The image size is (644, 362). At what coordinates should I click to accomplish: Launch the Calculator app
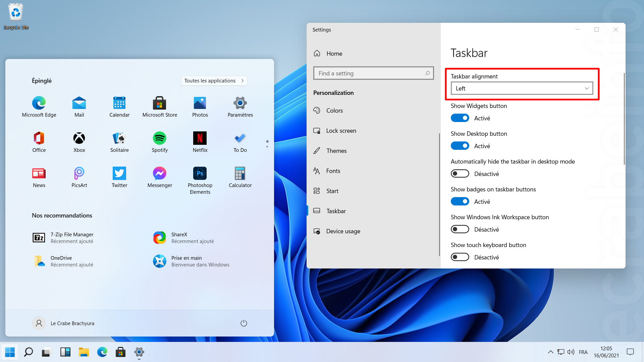coord(240,177)
